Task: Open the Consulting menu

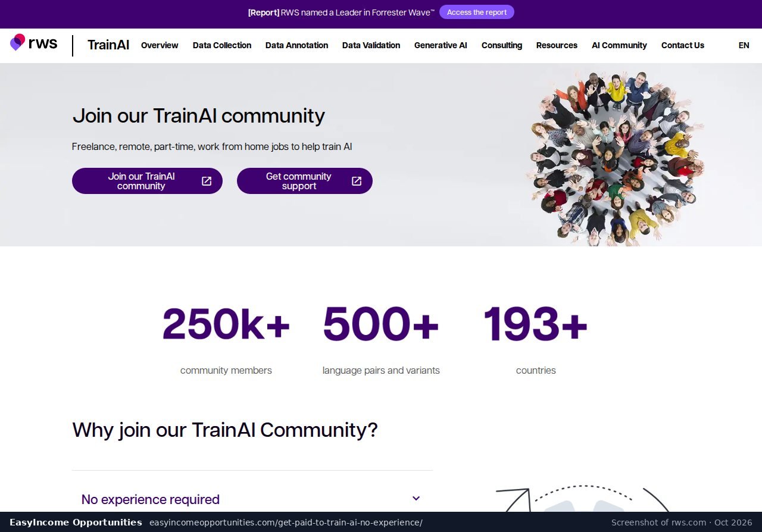Action: click(x=502, y=45)
